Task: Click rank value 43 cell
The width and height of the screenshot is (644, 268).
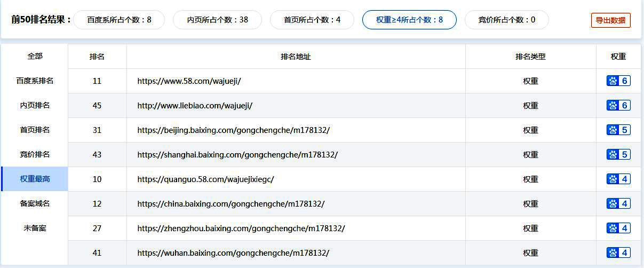Action: [97, 155]
